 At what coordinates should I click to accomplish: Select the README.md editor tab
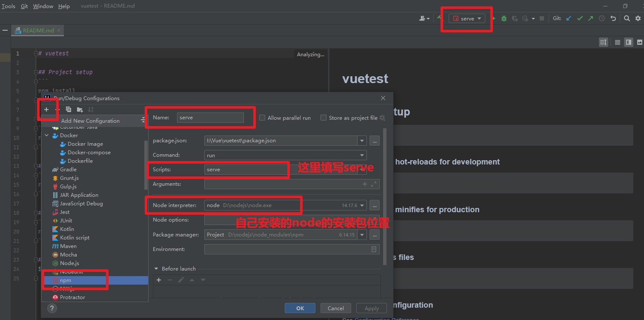[x=38, y=31]
